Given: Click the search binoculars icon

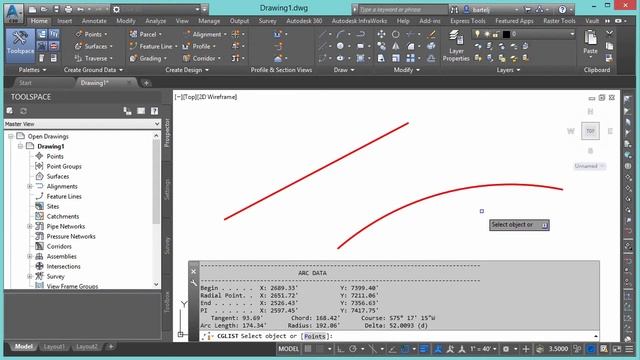Looking at the screenshot, I should click(454, 9).
